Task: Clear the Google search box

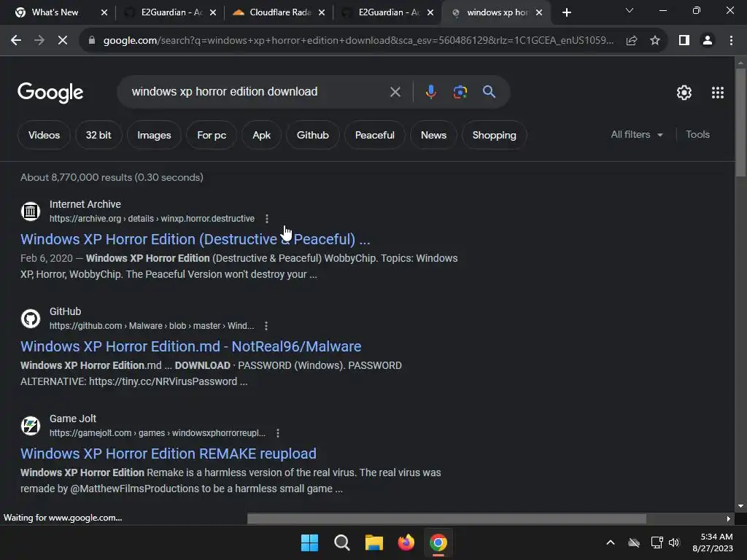Action: [395, 92]
